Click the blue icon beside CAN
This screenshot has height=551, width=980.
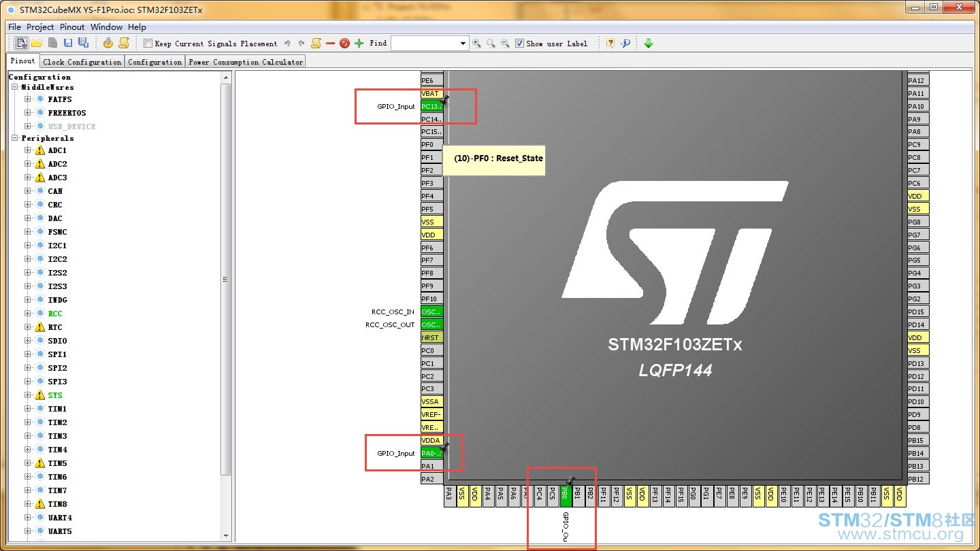40,191
